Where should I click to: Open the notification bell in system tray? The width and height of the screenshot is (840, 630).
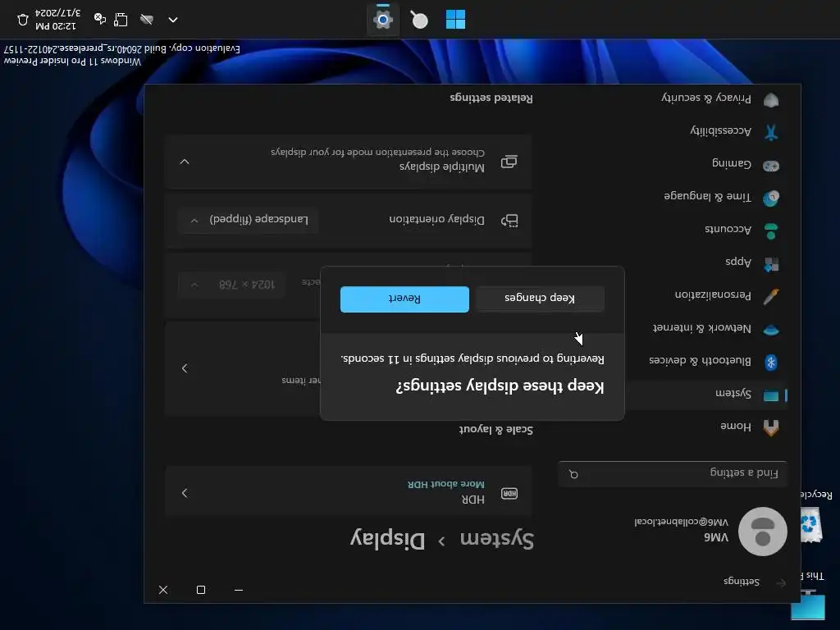22,20
